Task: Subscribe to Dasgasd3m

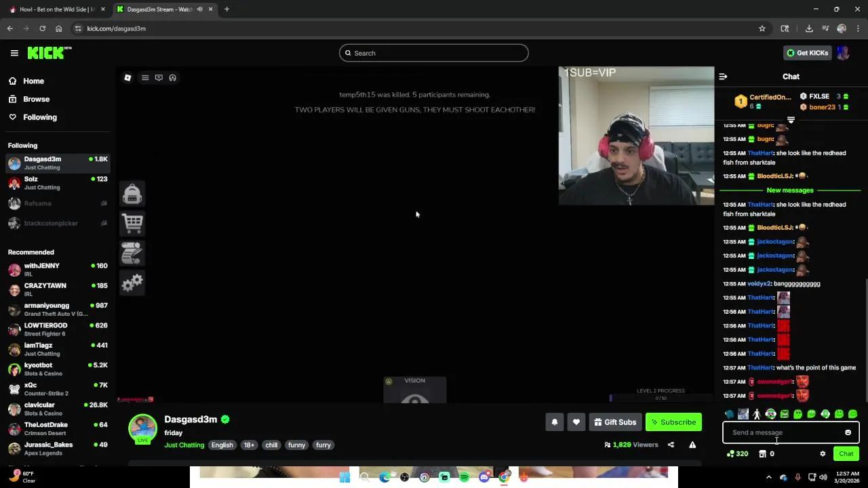Action: [x=673, y=422]
